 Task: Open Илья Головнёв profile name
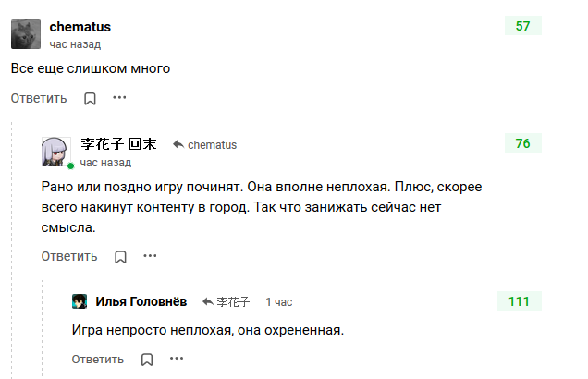tap(141, 302)
